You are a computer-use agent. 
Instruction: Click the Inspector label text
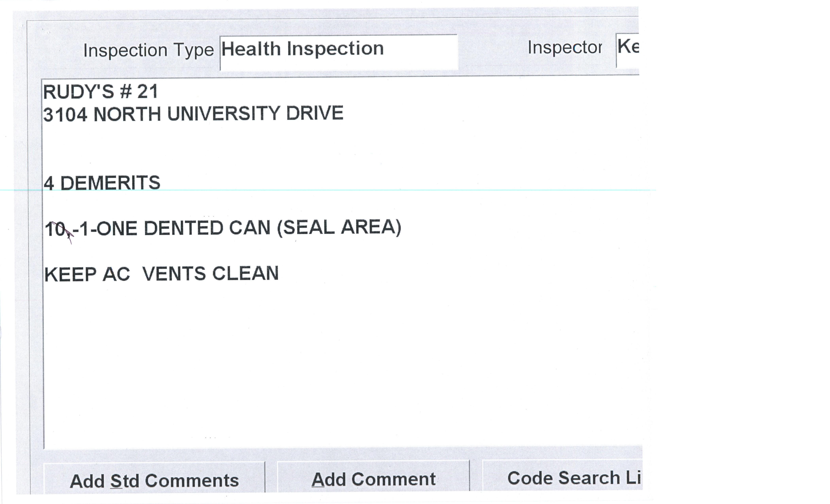(x=565, y=47)
